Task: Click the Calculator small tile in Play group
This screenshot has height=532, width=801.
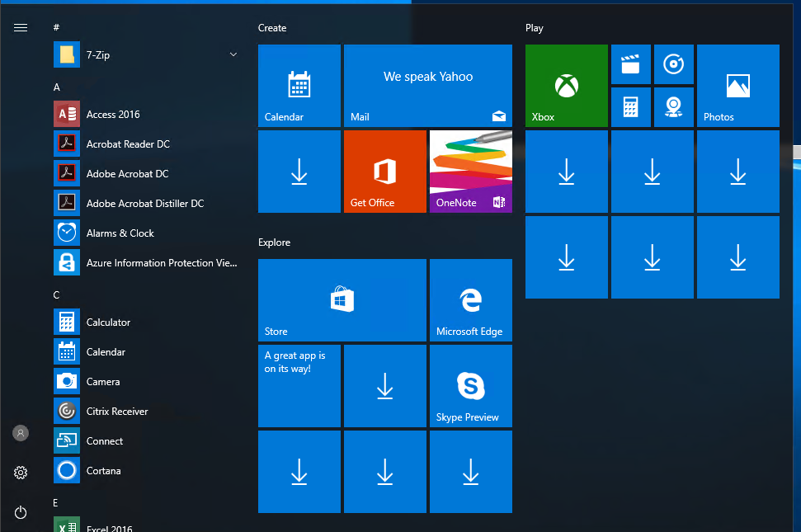Action: (x=630, y=107)
